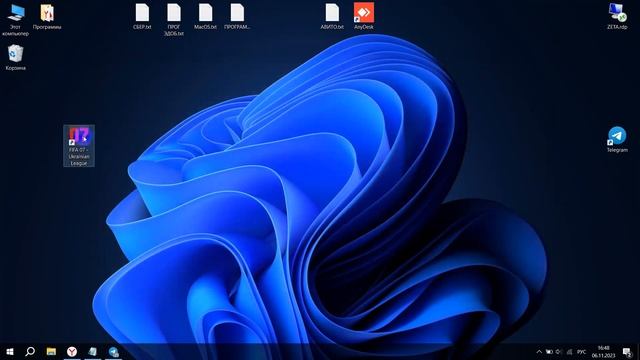The width and height of the screenshot is (640, 360).
Task: Select the Telegram desktop shortcut
Action: point(617,140)
